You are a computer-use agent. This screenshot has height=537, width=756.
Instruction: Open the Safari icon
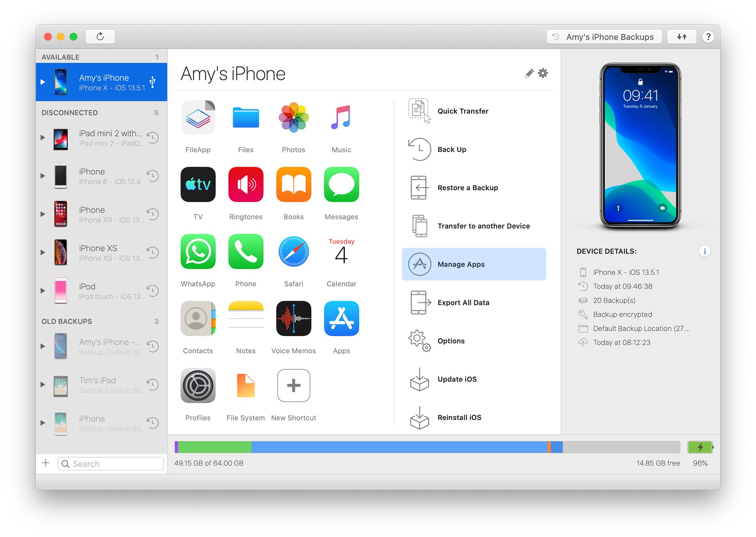tap(293, 251)
